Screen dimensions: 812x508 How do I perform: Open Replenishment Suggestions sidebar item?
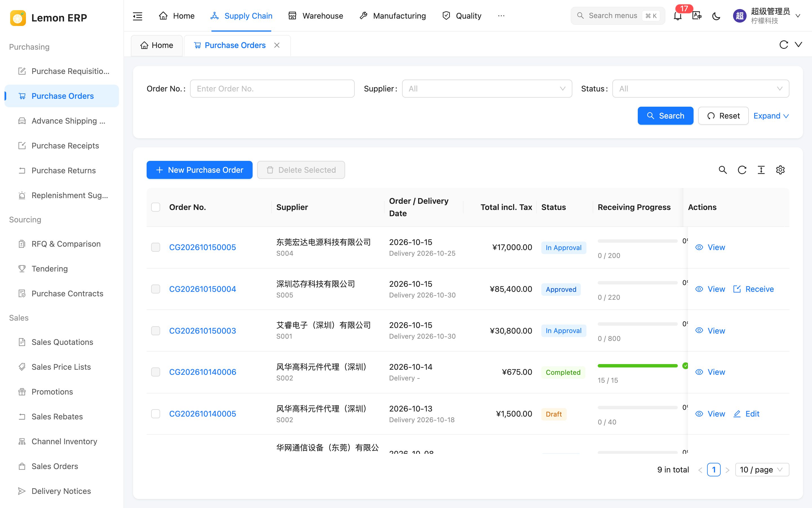[x=62, y=195]
